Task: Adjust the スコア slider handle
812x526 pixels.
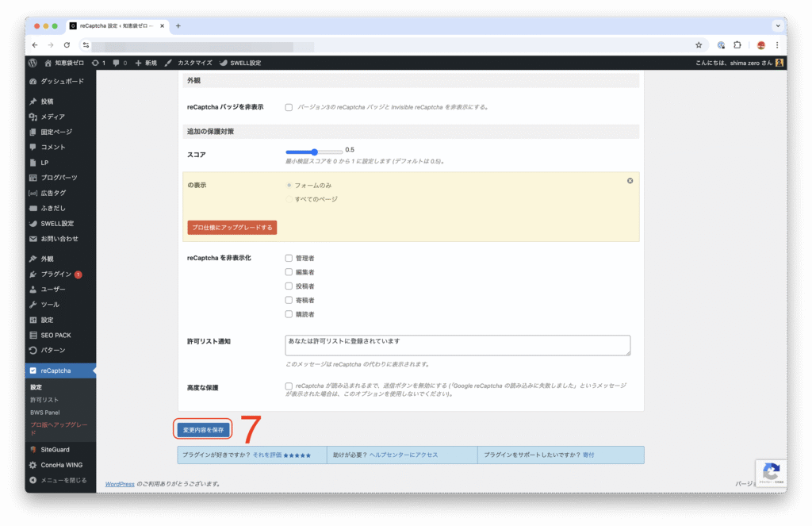Action: click(x=314, y=152)
